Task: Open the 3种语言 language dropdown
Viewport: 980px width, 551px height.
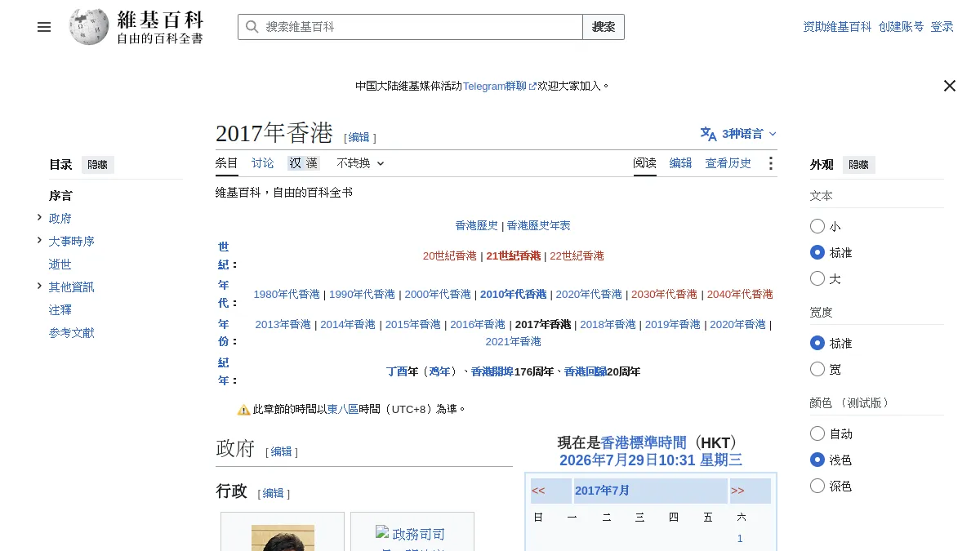Action: click(739, 134)
